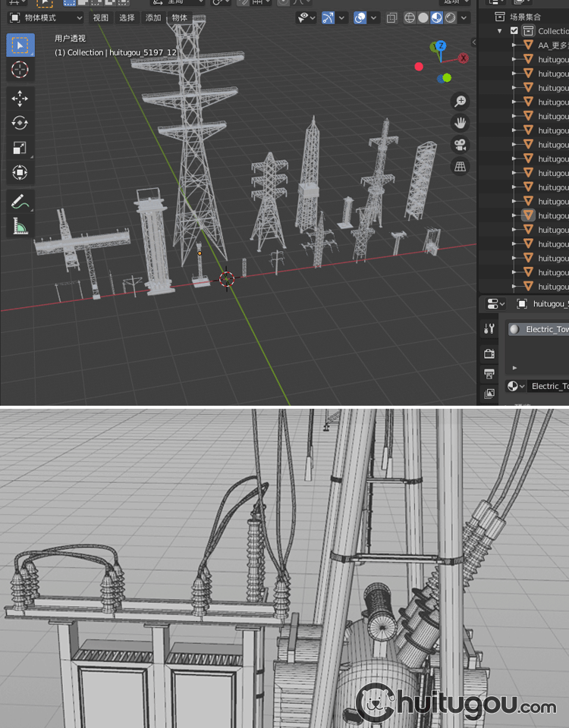This screenshot has height=728, width=569.
Task: Select the Measure ruler tool
Action: [x=20, y=226]
